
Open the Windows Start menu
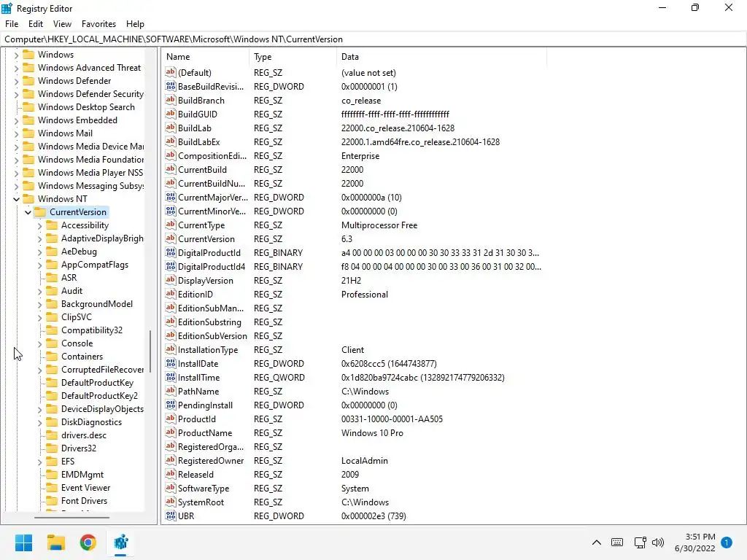[23, 542]
